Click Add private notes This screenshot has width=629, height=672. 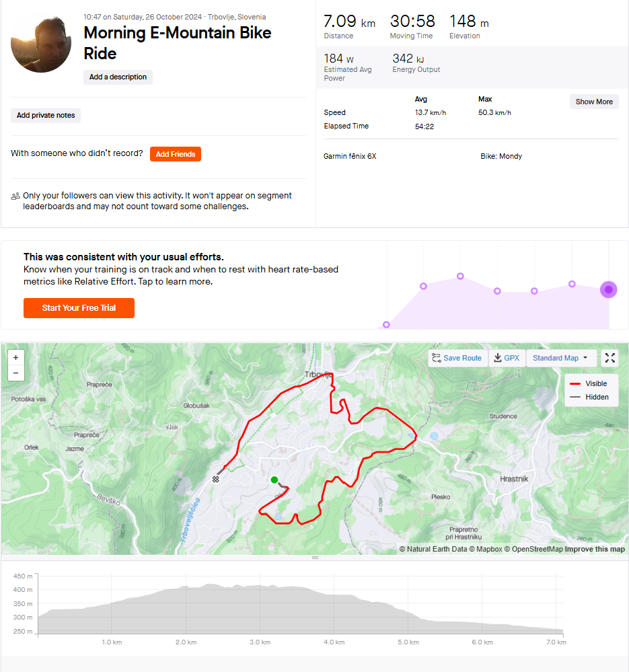46,115
